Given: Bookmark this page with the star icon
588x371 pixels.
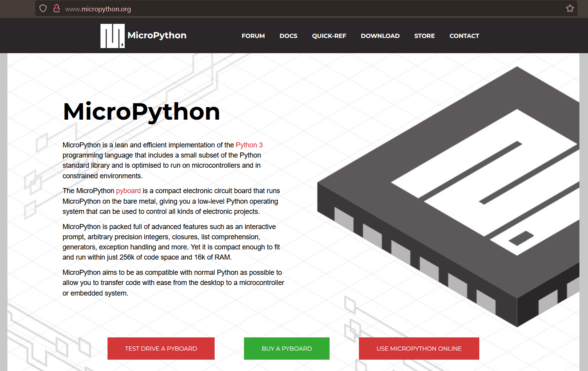Looking at the screenshot, I should [570, 9].
